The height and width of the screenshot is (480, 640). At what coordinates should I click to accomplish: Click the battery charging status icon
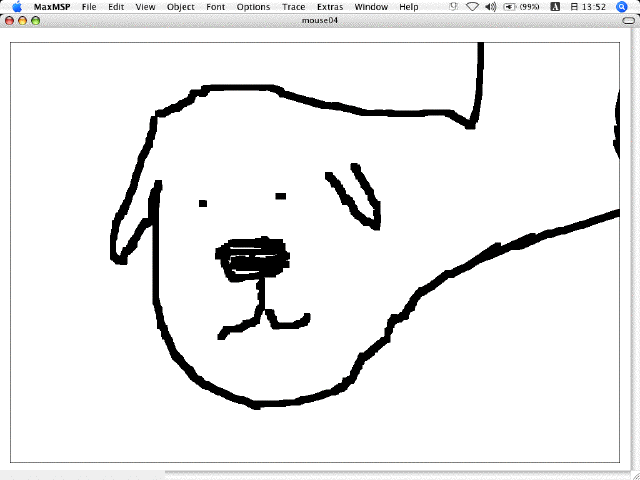[510, 7]
